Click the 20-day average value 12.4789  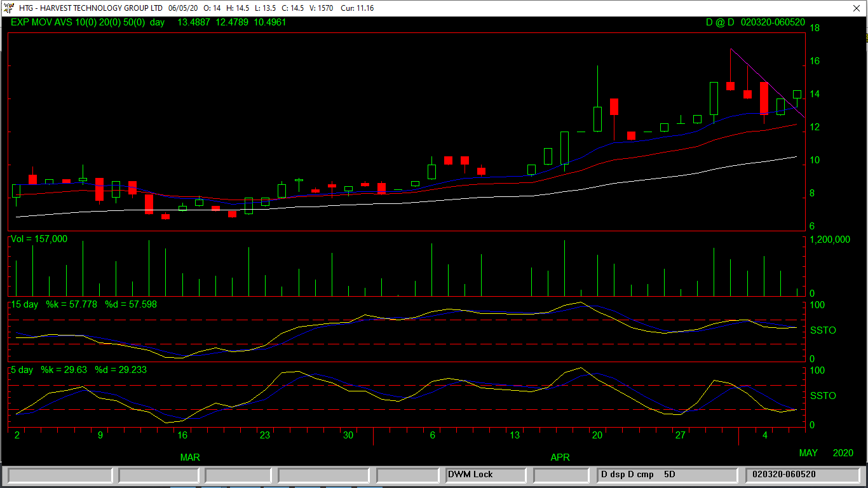coord(232,22)
